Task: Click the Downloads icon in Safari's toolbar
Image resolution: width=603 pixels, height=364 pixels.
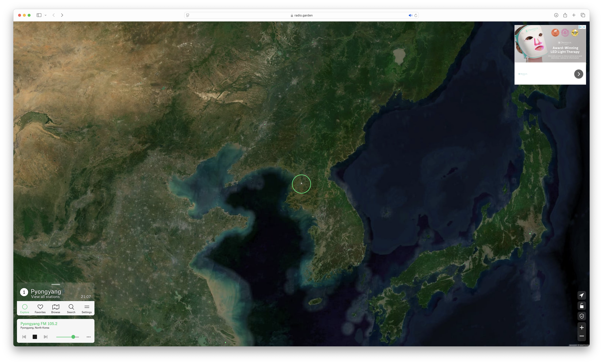Action: [x=556, y=15]
